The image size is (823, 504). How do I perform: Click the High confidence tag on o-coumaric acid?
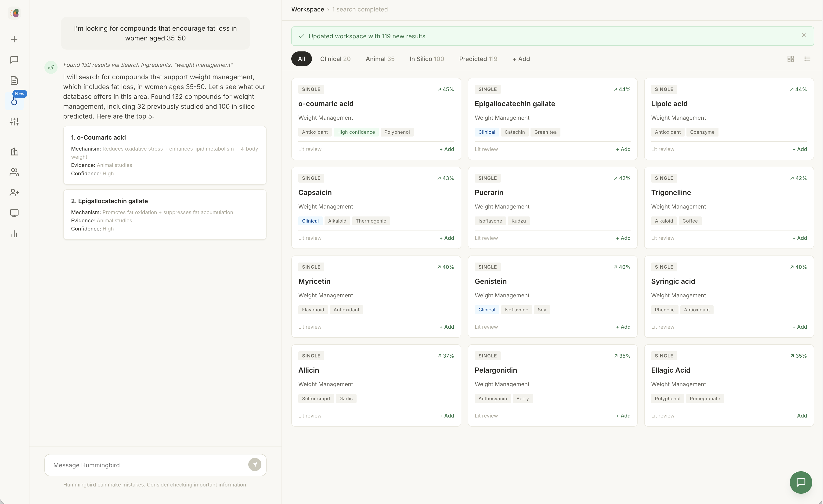(356, 132)
